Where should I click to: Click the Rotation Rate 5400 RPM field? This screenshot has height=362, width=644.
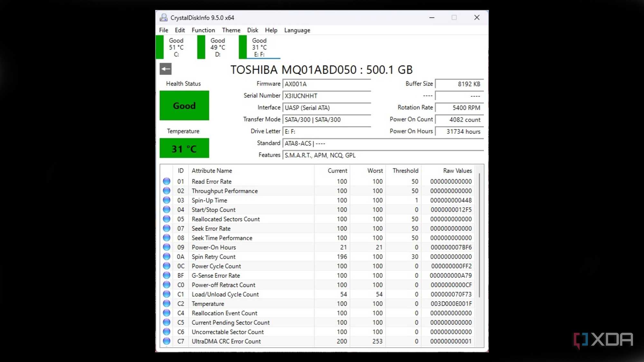(x=459, y=107)
